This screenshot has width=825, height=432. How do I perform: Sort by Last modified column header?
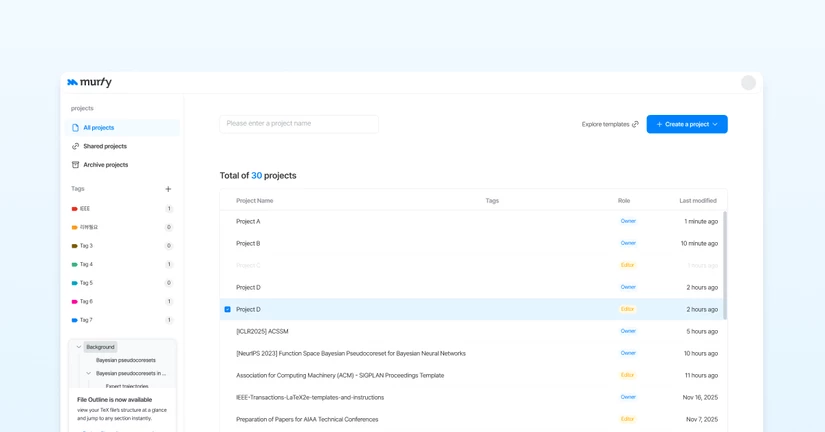[698, 200]
